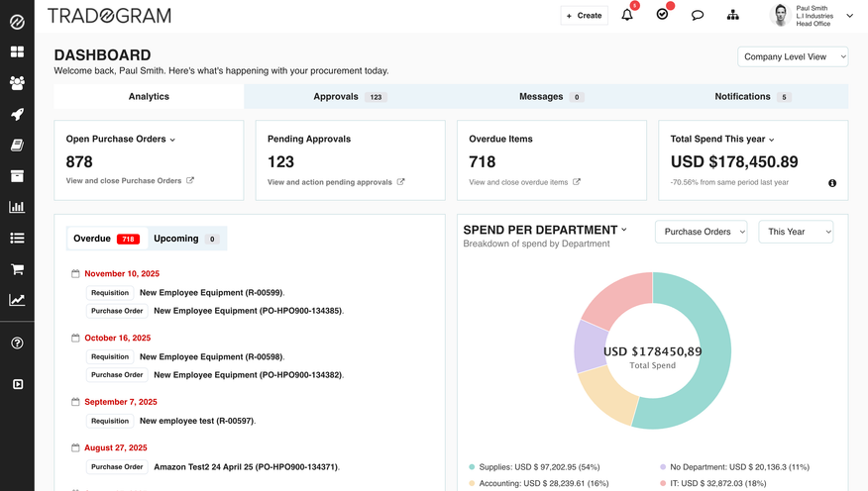Screen dimensions: 868x491
Task: Expand the Purchase Orders chart dropdown
Action: [701, 232]
